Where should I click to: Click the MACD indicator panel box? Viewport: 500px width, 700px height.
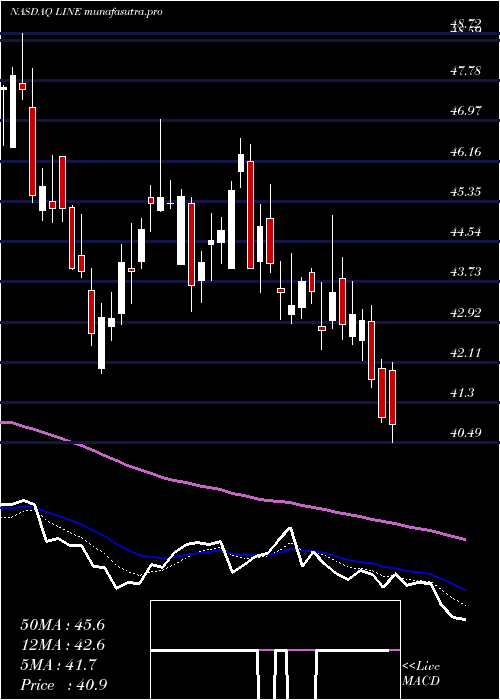(275, 650)
